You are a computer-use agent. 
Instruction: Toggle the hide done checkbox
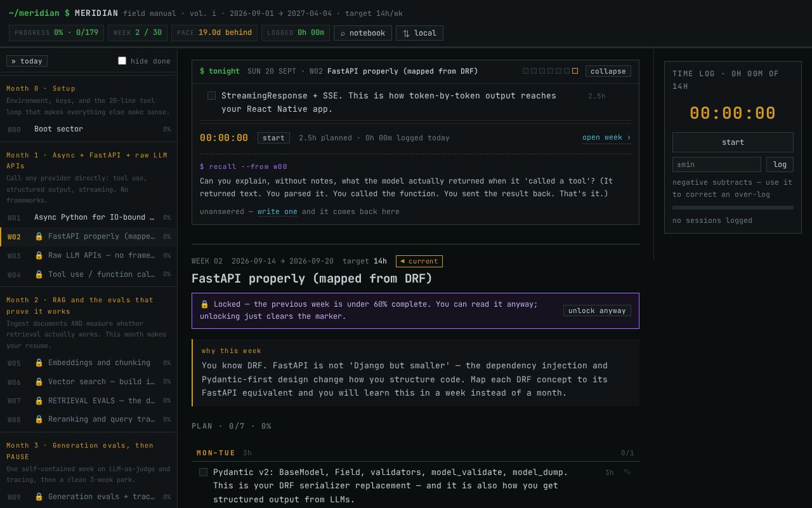coord(122,61)
